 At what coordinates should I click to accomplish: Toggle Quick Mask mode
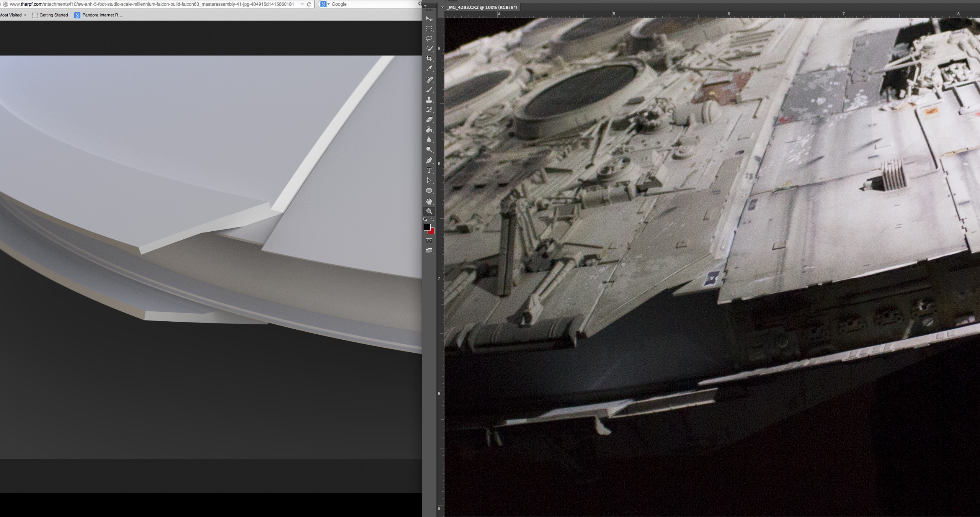(x=429, y=241)
